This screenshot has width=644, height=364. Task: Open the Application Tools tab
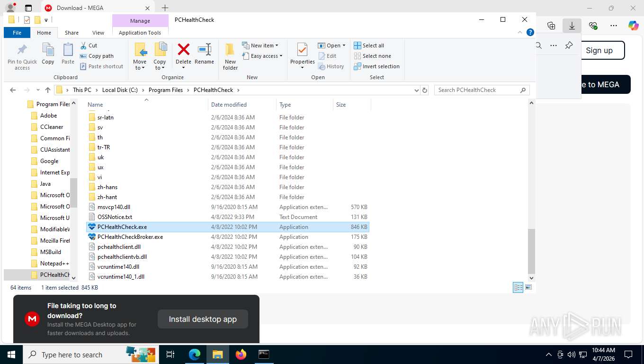140,33
